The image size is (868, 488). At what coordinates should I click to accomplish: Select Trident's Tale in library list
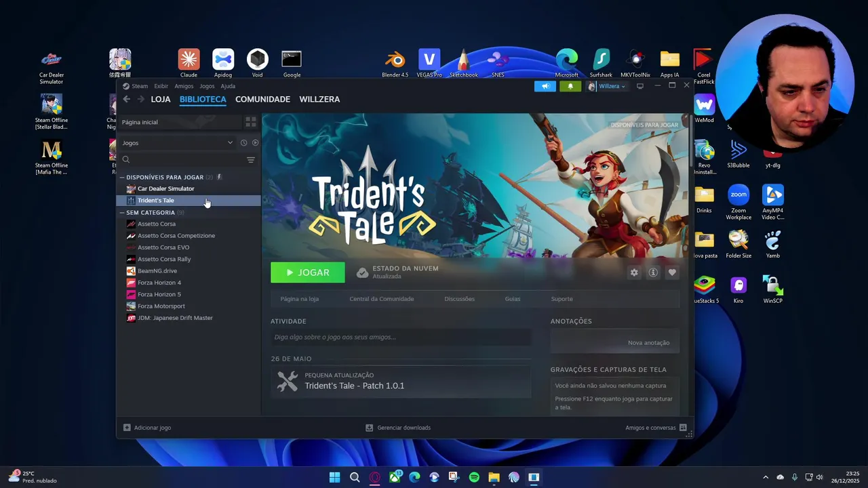pos(189,201)
